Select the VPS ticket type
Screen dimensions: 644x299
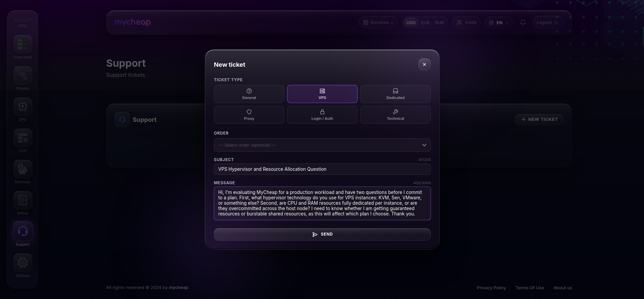(322, 94)
